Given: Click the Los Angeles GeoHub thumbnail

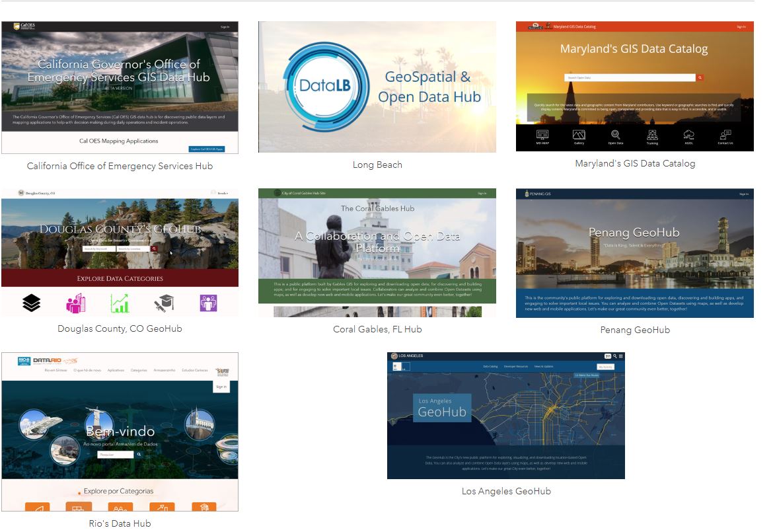Looking at the screenshot, I should pyautogui.click(x=505, y=415).
